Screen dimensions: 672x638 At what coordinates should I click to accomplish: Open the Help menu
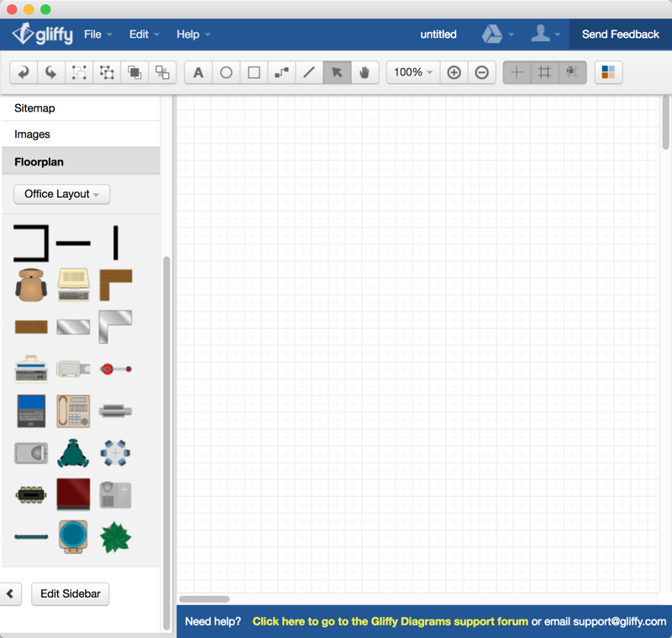click(x=193, y=34)
